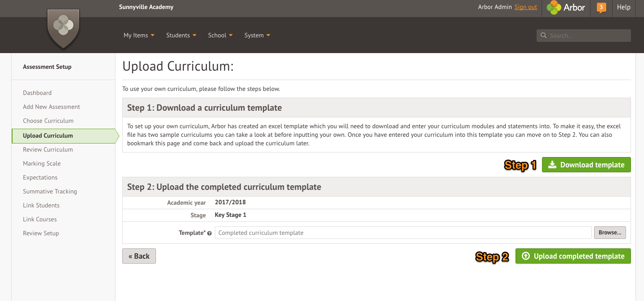Viewport: 644px width, 301px height.
Task: Open Choose Curriculum in the sidebar
Action: tap(48, 121)
